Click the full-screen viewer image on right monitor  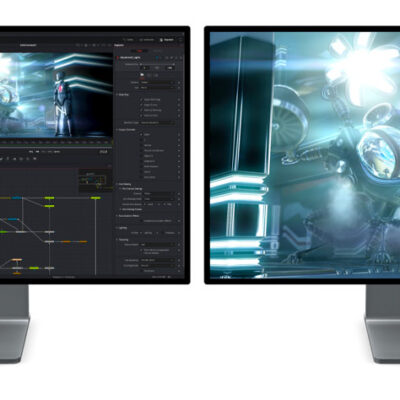pyautogui.click(x=305, y=155)
